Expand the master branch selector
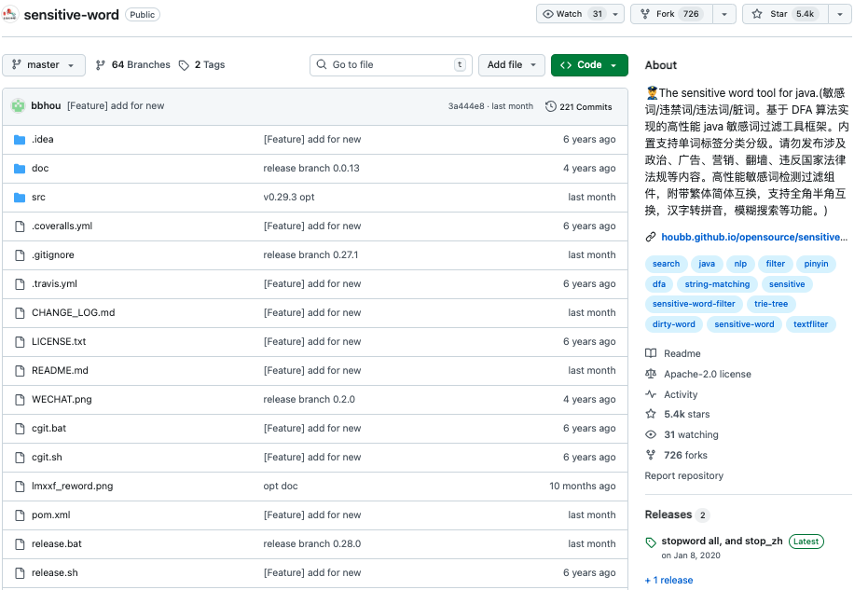868x590 pixels. click(43, 64)
